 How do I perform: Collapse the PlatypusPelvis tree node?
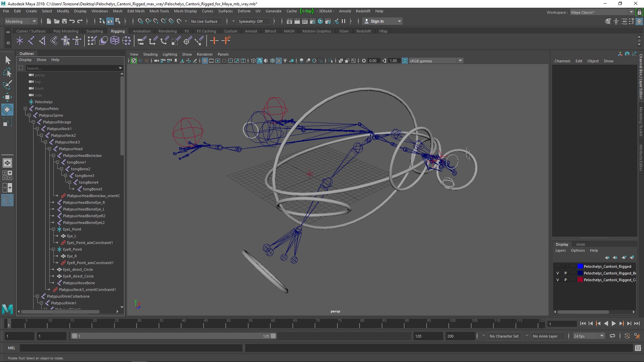pos(25,109)
